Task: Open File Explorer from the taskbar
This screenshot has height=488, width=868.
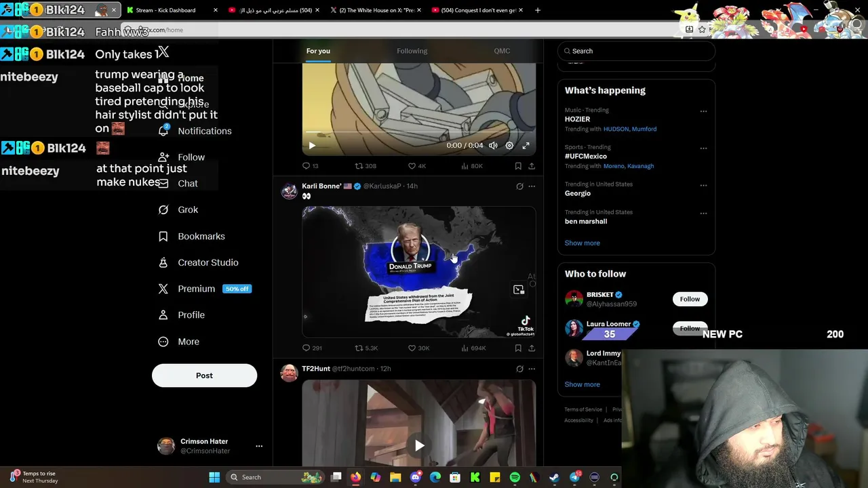Action: click(395, 477)
